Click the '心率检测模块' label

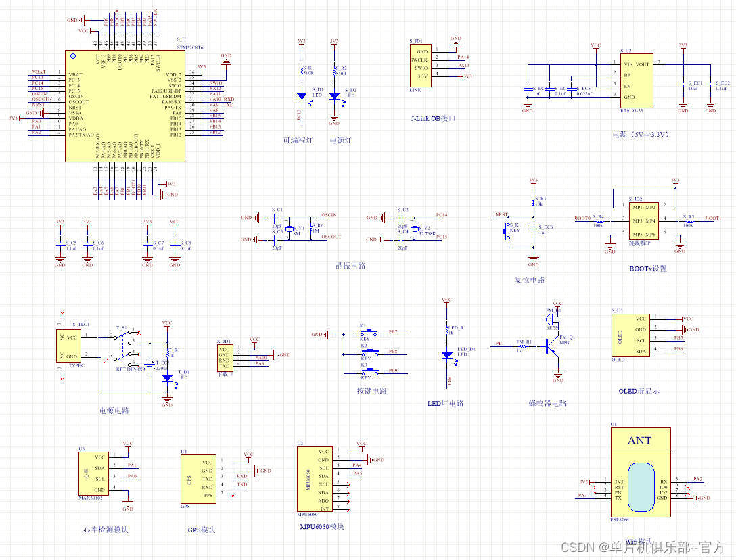106,530
